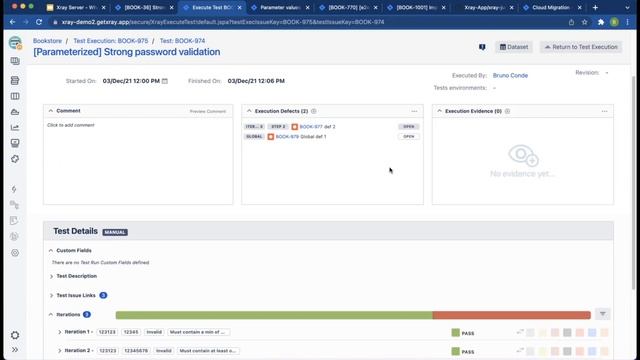Open defect BOOK-979 link
This screenshot has height=360, width=640.
pos(287,137)
